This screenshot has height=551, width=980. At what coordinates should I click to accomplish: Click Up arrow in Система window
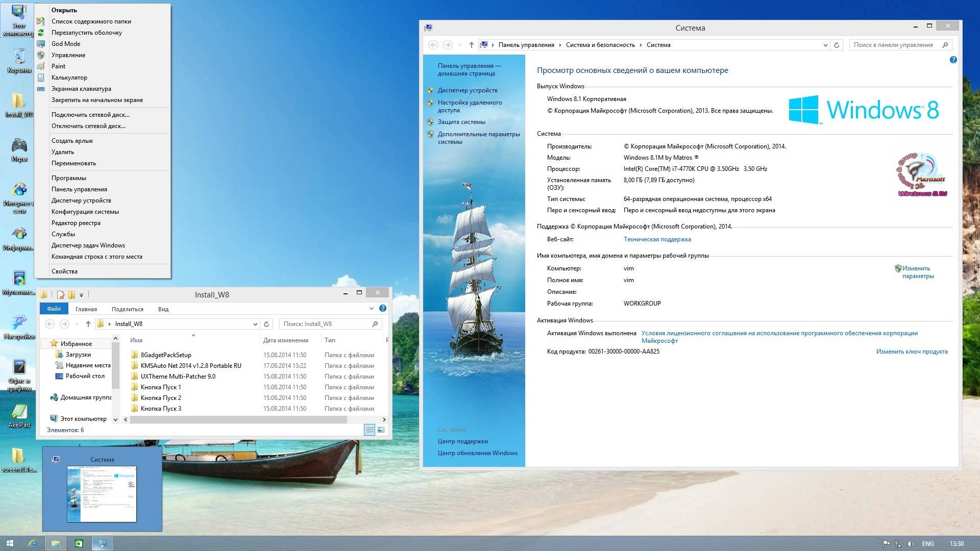click(x=471, y=45)
